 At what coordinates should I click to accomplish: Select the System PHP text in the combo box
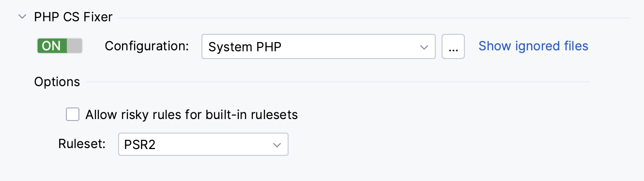(245, 47)
